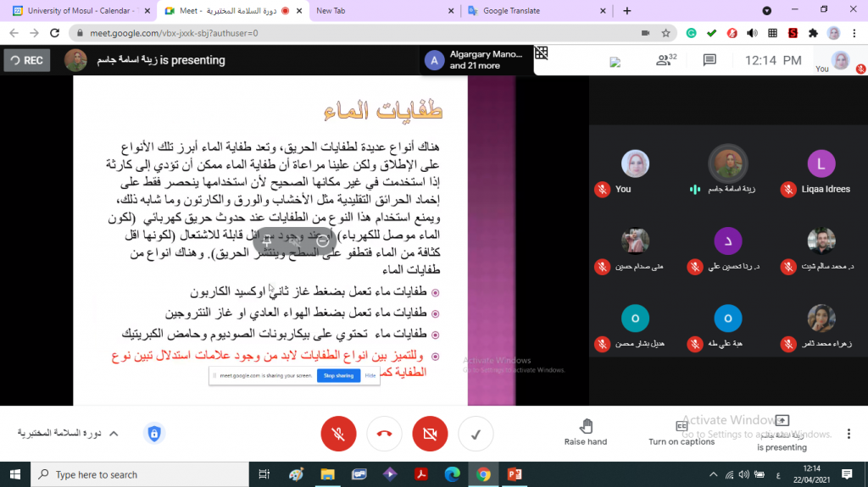Click the address bar with meet.google.com URL
Viewport: 868px width, 487px height.
[339, 33]
